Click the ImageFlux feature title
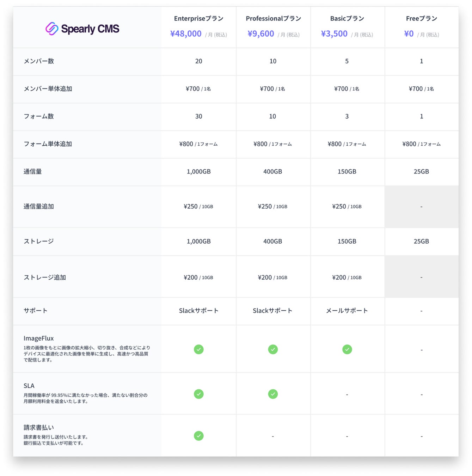The image size is (472, 476). (39, 338)
